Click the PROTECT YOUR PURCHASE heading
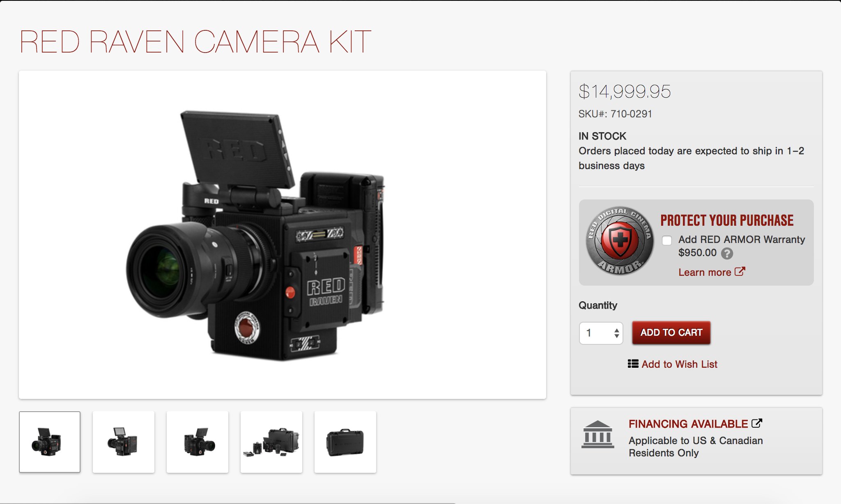Viewport: 841px width, 504px height. coord(727,220)
